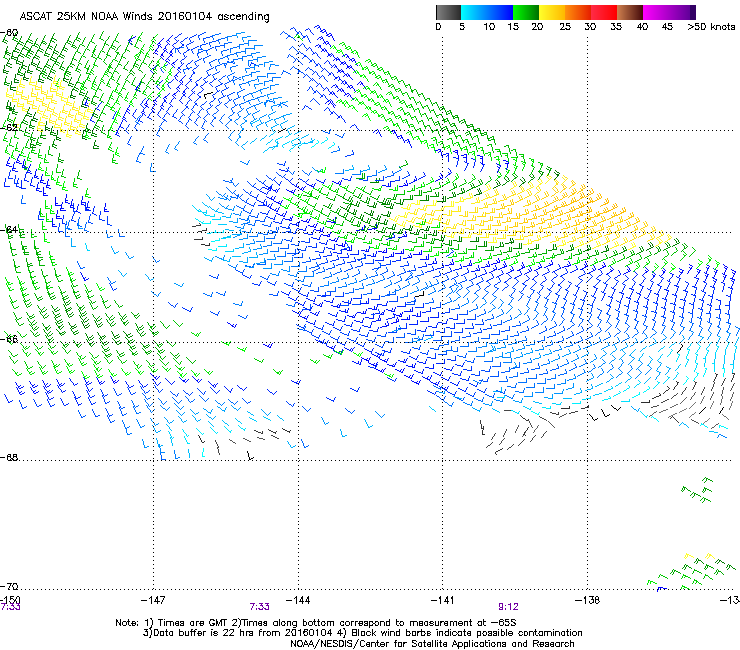Image resolution: width=740 pixels, height=650 pixels.
Task: Click the note line '3)Data buffer is 22 hrs'
Action: pyautogui.click(x=362, y=633)
